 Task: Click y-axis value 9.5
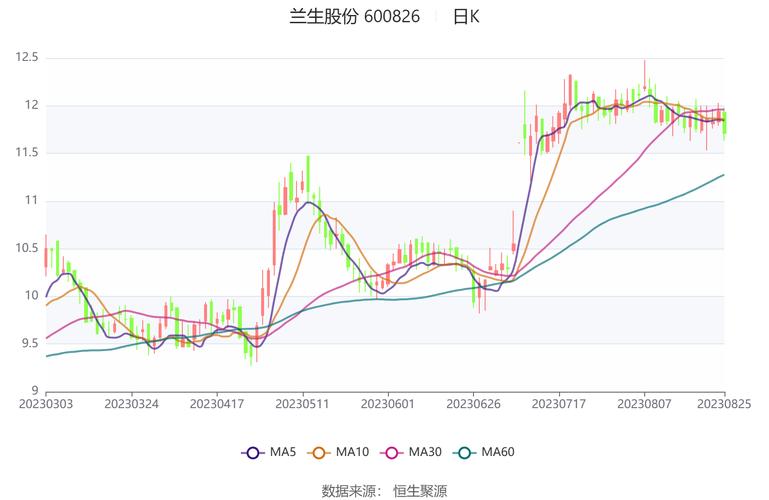29,343
